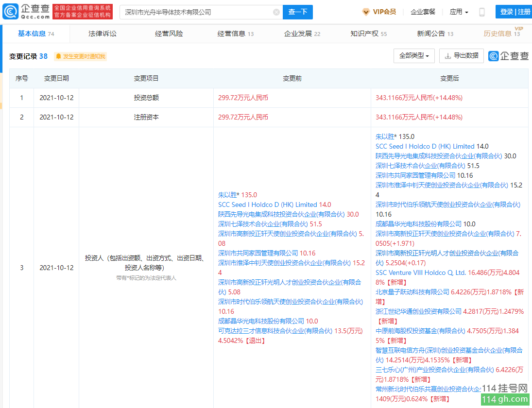This screenshot has width=532, height=408.
Task: Click the 查一下 search button
Action: pos(297,12)
